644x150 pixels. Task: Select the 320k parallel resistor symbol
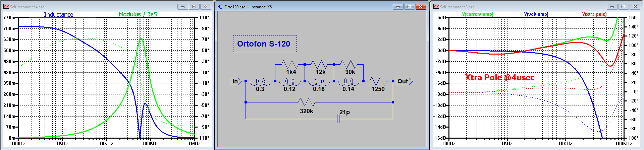point(306,102)
